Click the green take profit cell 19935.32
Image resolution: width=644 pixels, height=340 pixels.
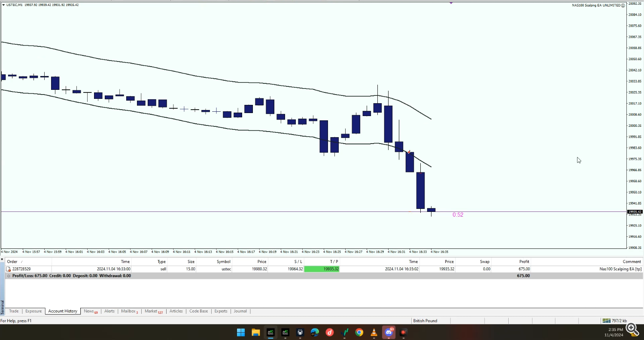tap(322, 269)
